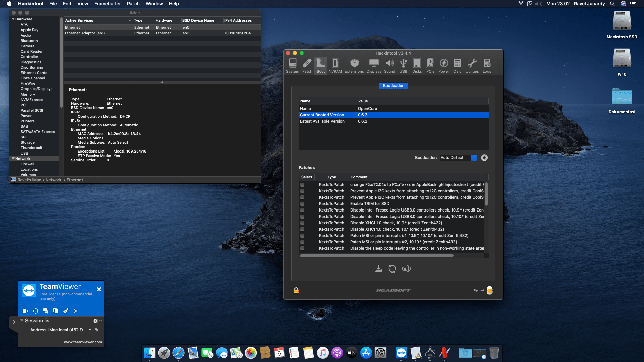Open the Patch tab in Hackintool toolbar
Screen dimensions: 644x362
point(307,66)
